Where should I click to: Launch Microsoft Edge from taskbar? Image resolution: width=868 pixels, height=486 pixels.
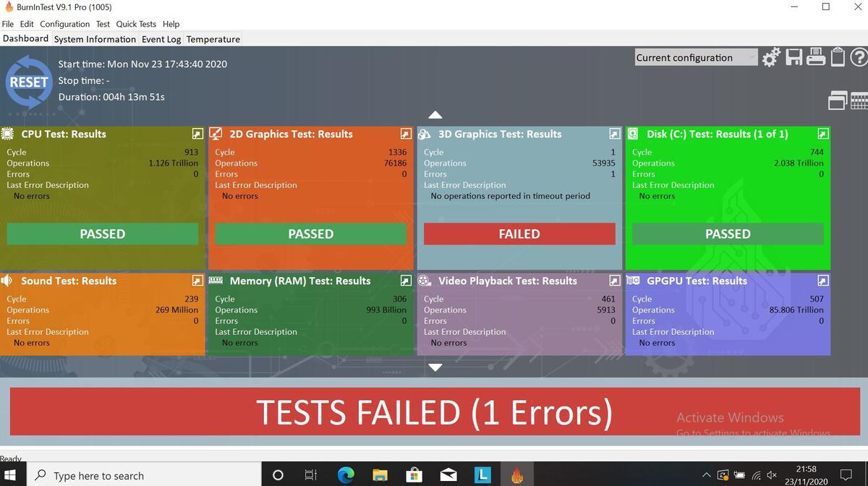pyautogui.click(x=346, y=475)
